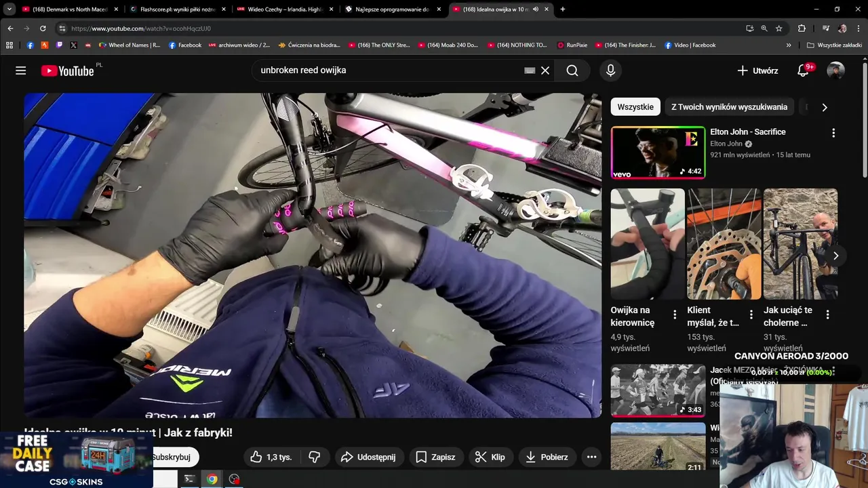868x488 pixels.
Task: Run search with the magnifier button
Action: click(572, 70)
